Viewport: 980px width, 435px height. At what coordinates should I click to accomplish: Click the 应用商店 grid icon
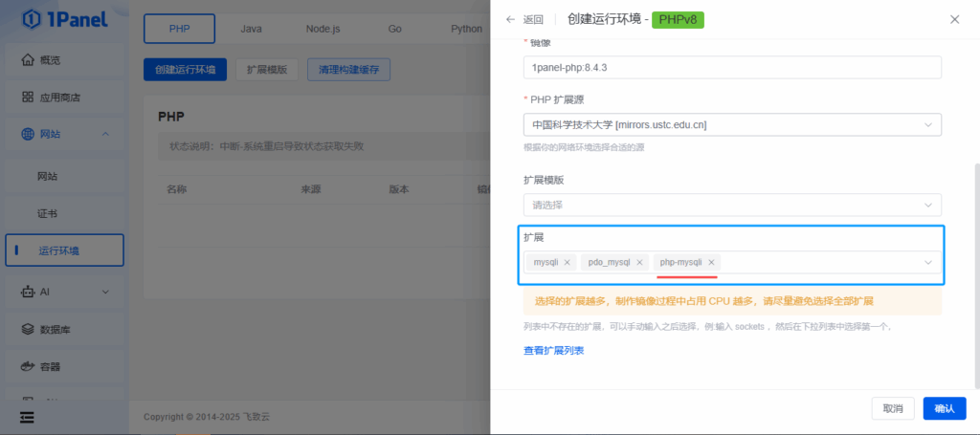pos(28,98)
